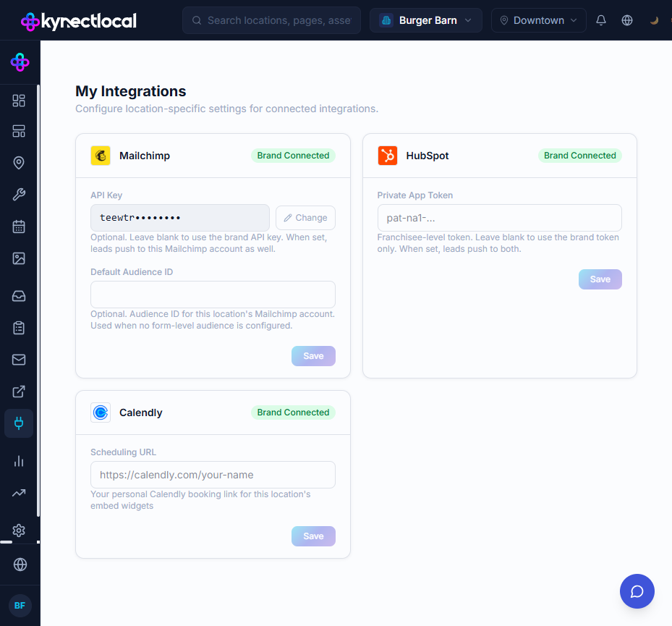Open the page layouts icon in sidebar
The image size is (672, 626).
tap(19, 131)
